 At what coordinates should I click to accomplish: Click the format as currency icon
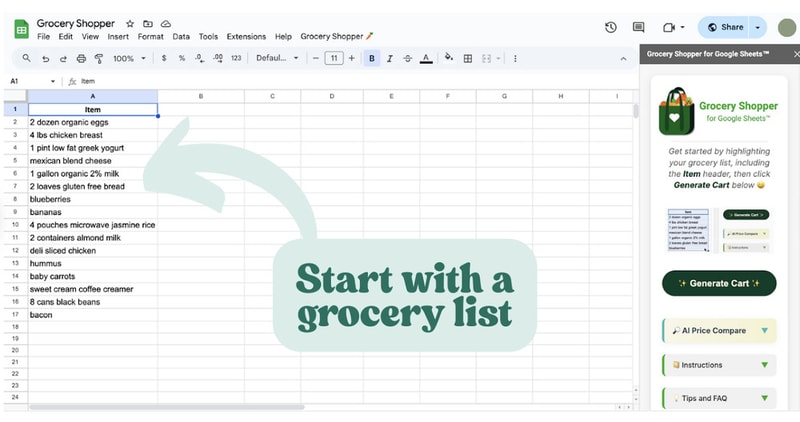click(166, 58)
